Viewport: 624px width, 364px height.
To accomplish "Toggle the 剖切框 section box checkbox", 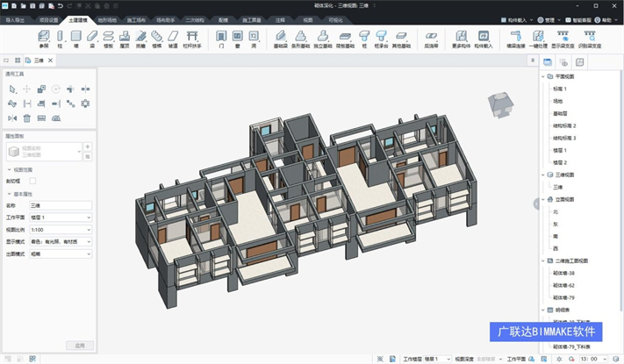I will coord(32,181).
